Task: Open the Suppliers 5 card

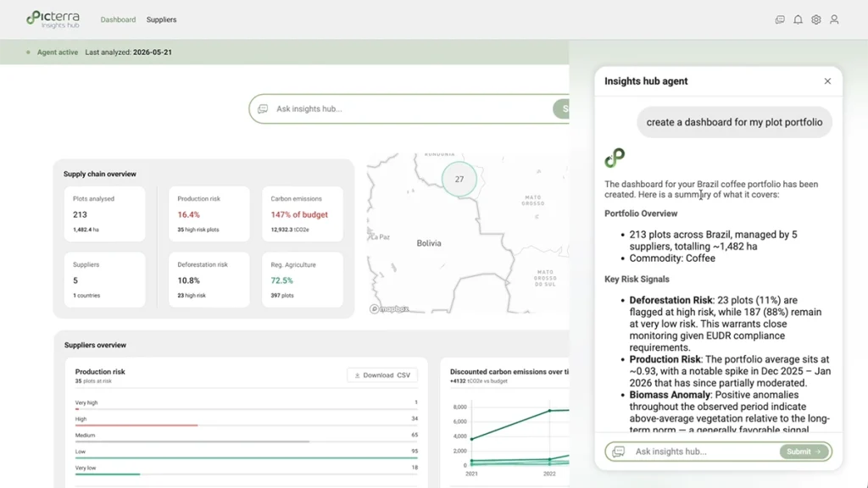Action: [104, 280]
